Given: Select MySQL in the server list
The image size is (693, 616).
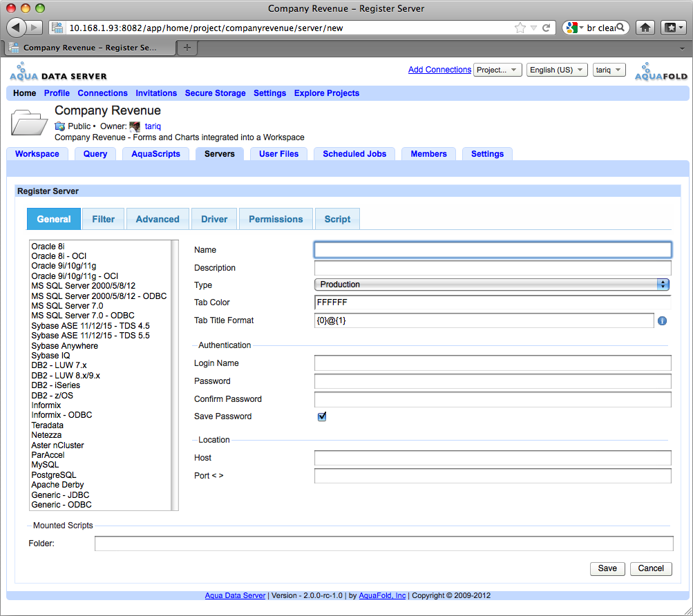Looking at the screenshot, I should click(45, 465).
